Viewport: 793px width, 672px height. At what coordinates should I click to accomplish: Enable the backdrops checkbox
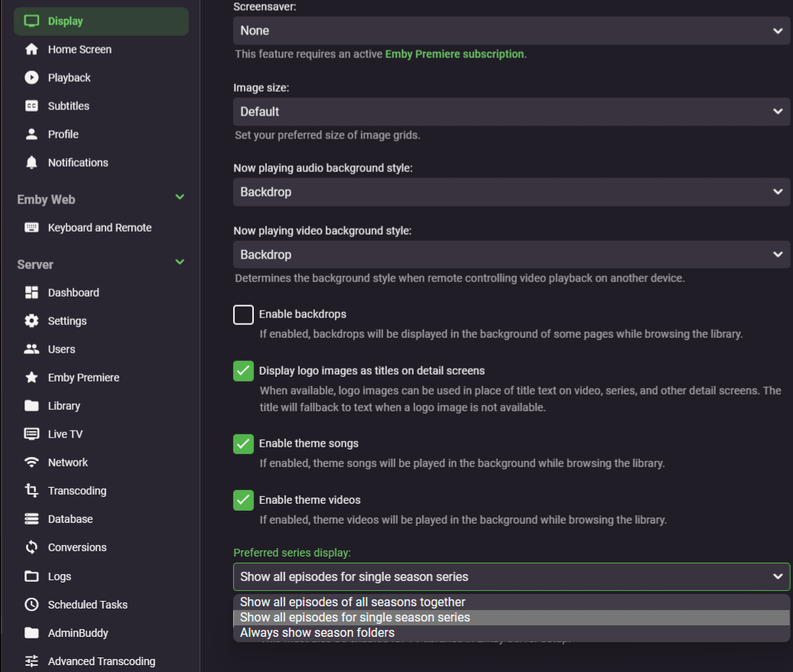[x=243, y=314]
